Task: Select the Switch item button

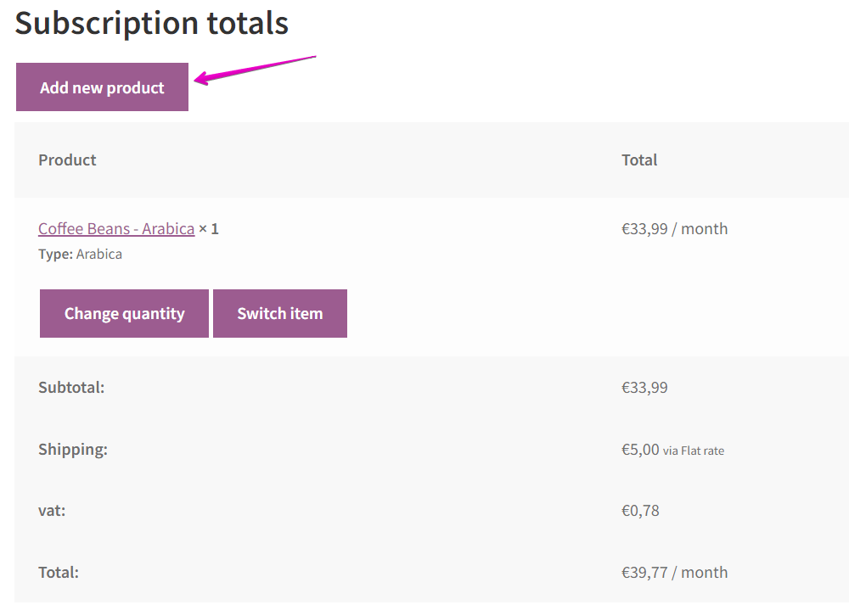Action: pyautogui.click(x=280, y=313)
